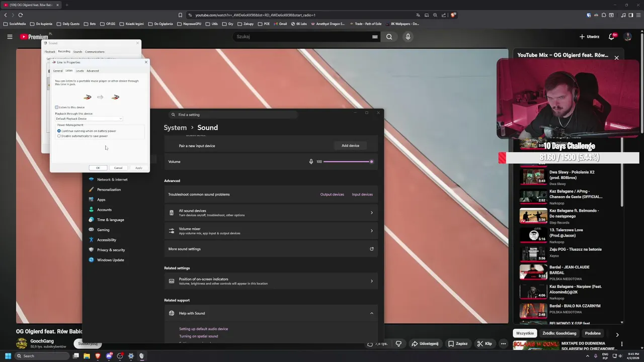
Task: Open the external link icon on More sound settings
Action: [372, 249]
